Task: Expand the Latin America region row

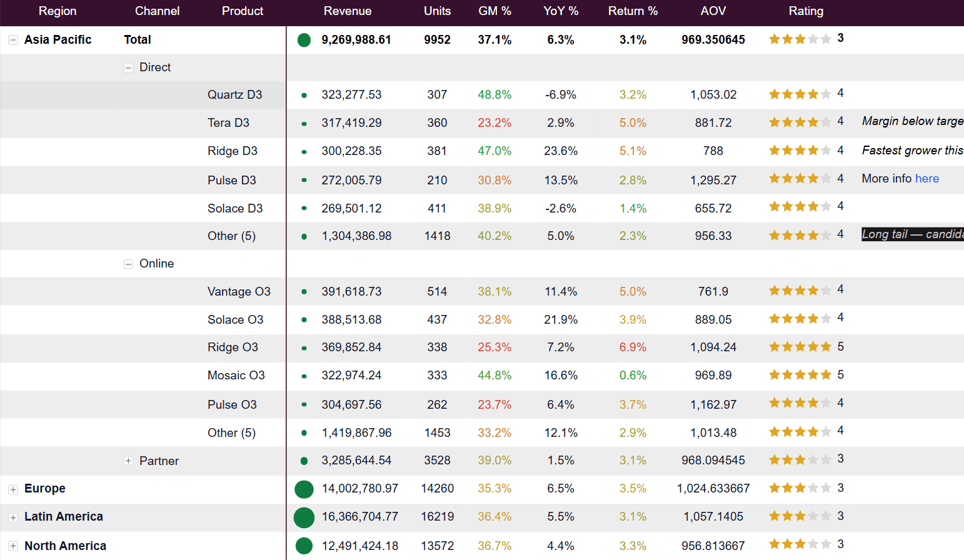Action: [13, 517]
